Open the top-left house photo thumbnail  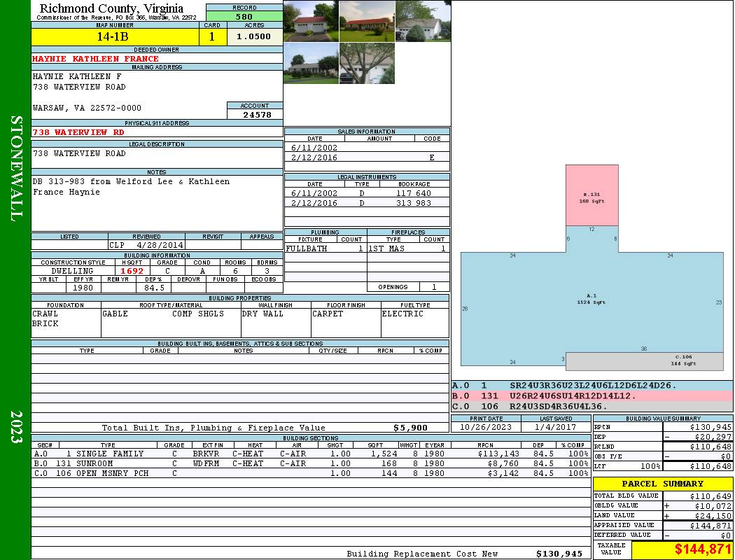point(311,21)
